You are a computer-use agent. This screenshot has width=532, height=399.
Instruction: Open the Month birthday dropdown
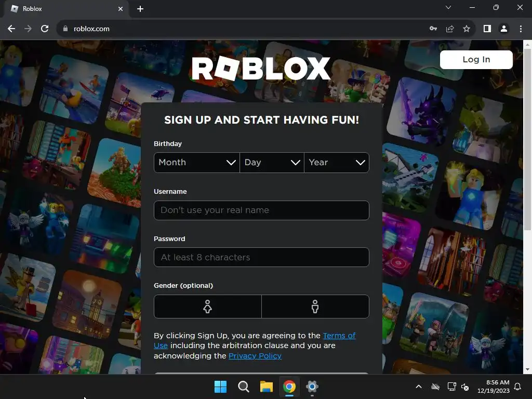click(197, 163)
